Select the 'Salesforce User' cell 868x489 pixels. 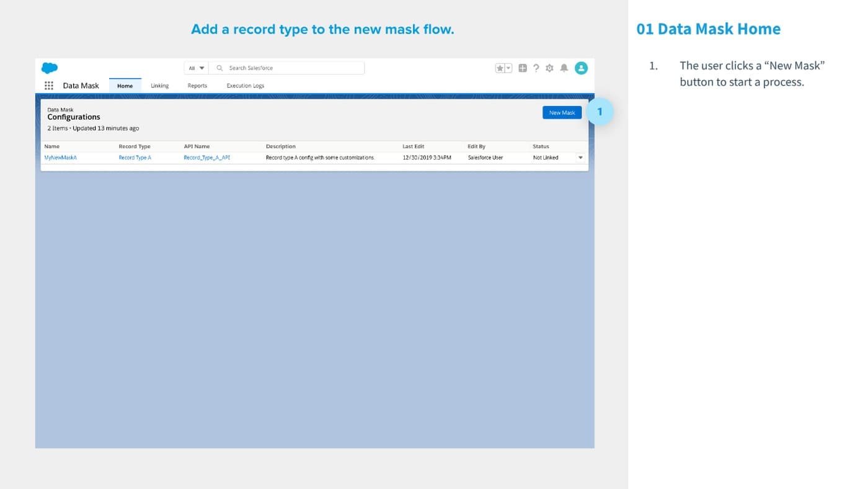[x=485, y=158]
